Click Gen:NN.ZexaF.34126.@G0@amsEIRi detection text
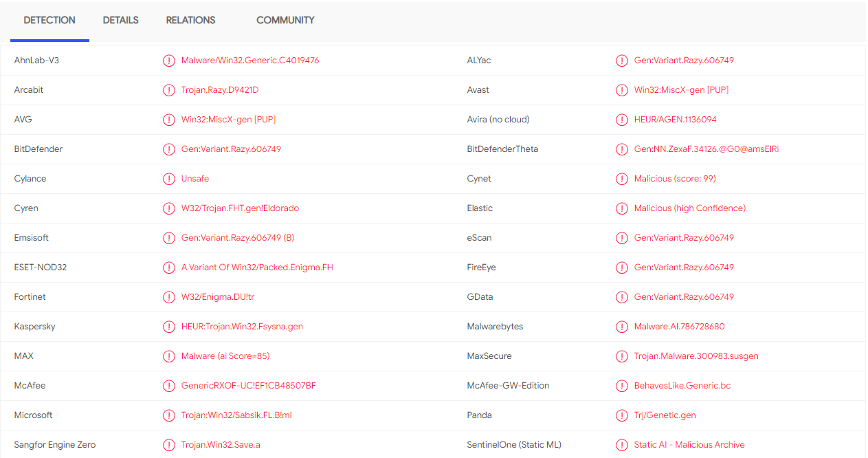Image resolution: width=868 pixels, height=458 pixels. 706,149
